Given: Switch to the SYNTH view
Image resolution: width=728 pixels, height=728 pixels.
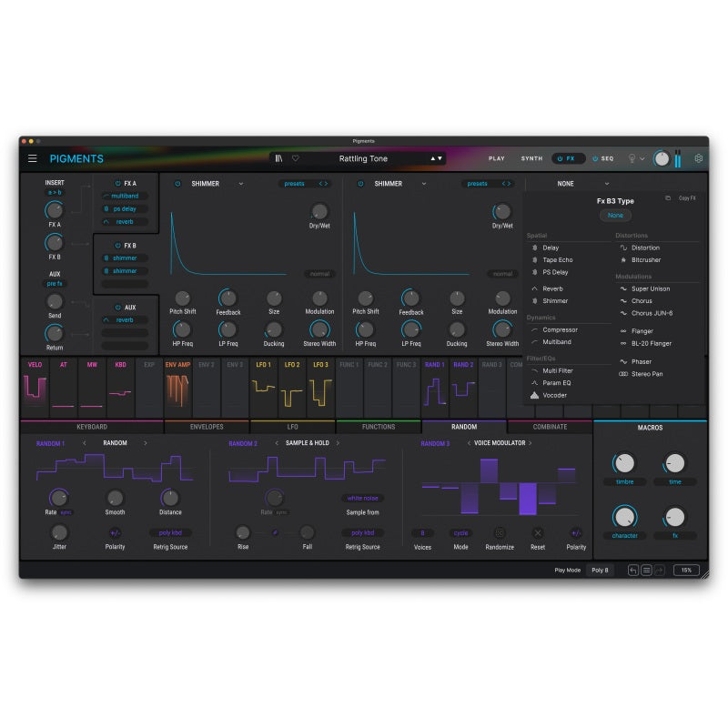Looking at the screenshot, I should 531,158.
